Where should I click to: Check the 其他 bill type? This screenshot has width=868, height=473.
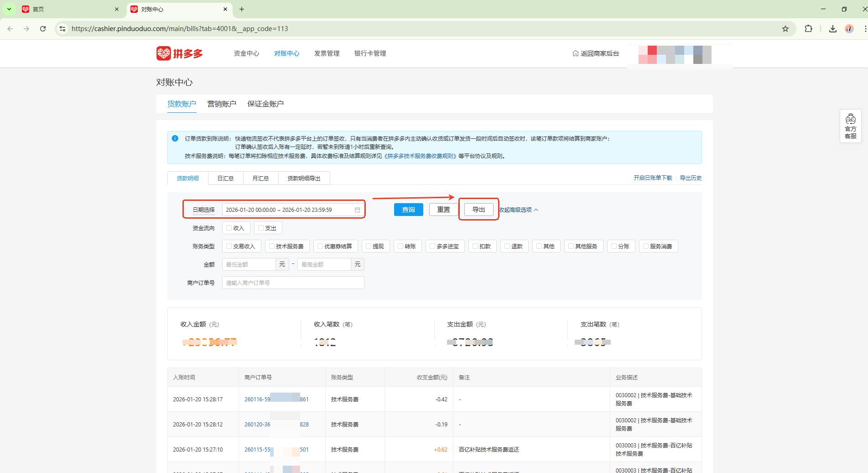539,246
